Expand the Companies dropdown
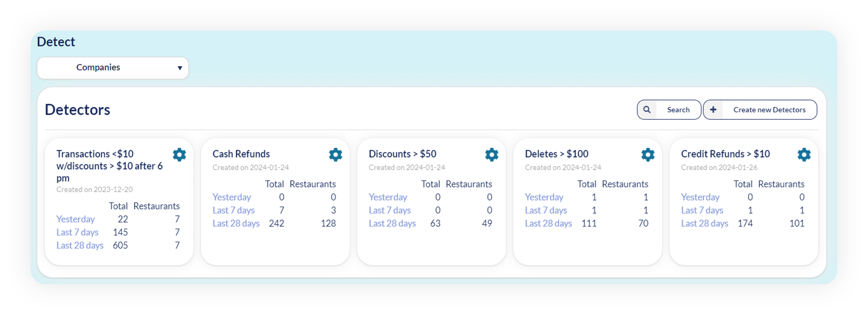The image size is (868, 315). pyautogui.click(x=113, y=68)
